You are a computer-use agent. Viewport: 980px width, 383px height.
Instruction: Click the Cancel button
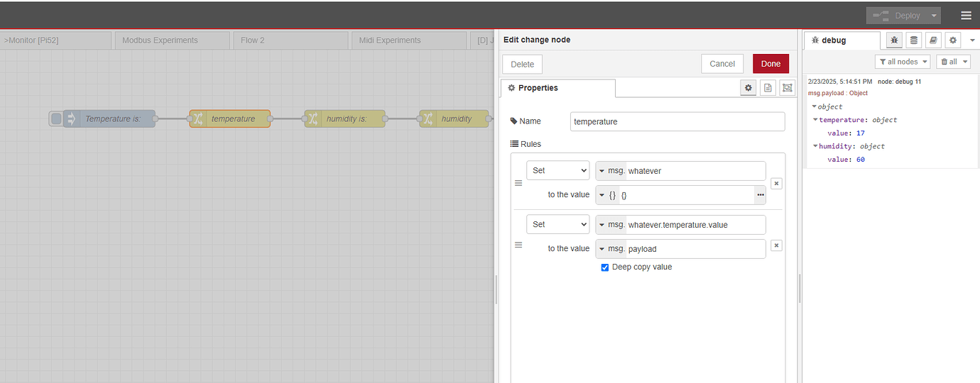pyautogui.click(x=722, y=64)
